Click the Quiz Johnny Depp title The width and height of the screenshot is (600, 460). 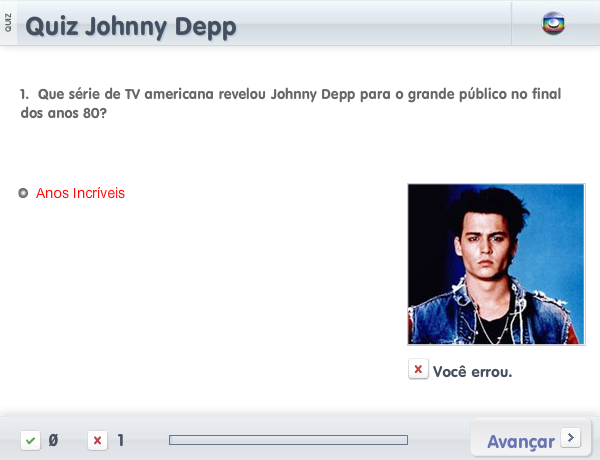point(131,27)
